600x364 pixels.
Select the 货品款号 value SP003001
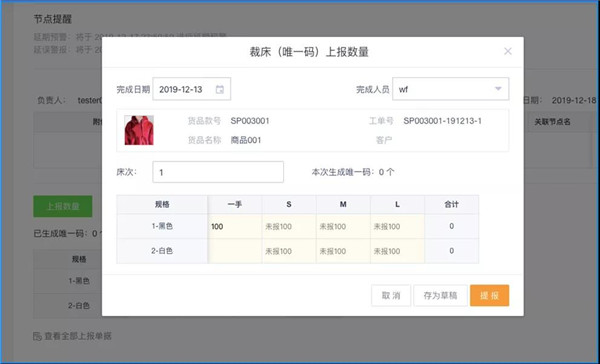point(250,121)
